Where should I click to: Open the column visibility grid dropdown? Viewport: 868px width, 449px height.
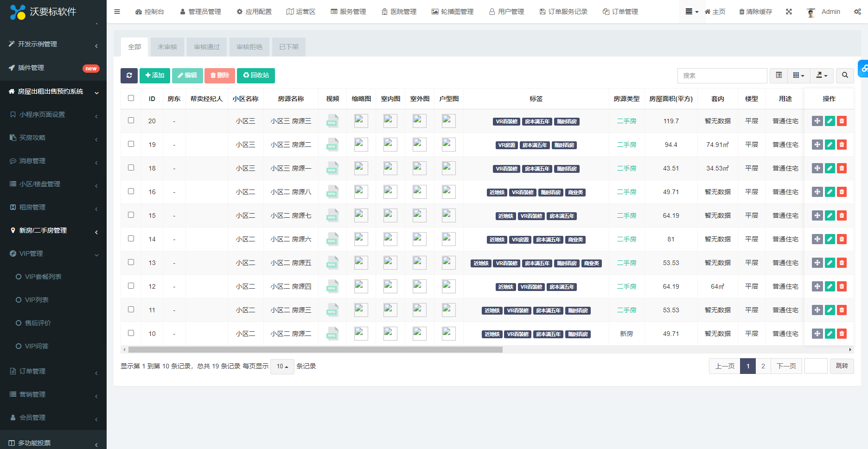pyautogui.click(x=798, y=76)
